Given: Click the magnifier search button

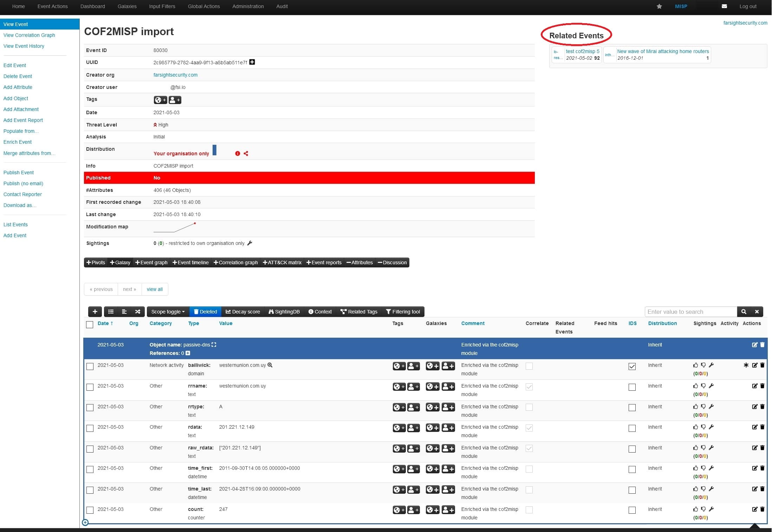Looking at the screenshot, I should (744, 312).
